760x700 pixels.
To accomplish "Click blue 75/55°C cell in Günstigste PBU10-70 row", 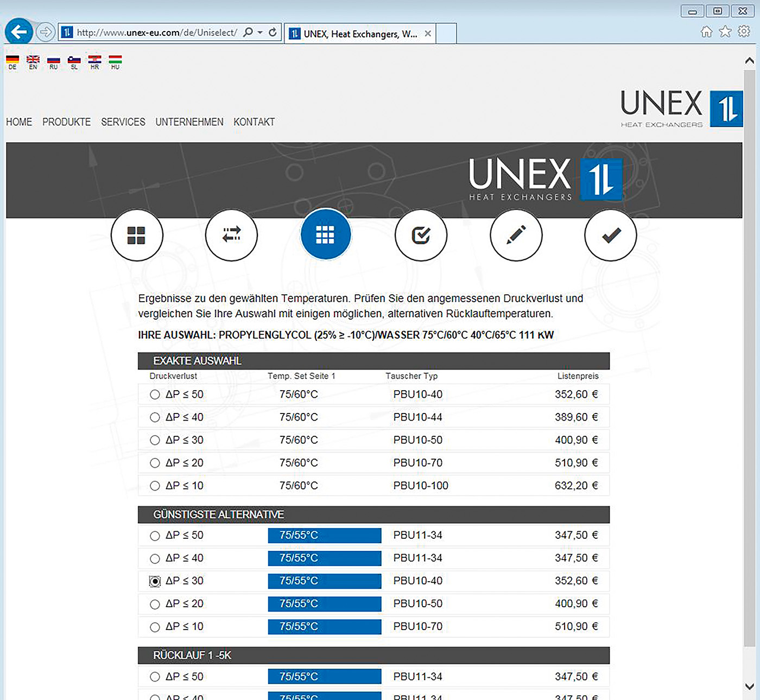I will coord(325,627).
